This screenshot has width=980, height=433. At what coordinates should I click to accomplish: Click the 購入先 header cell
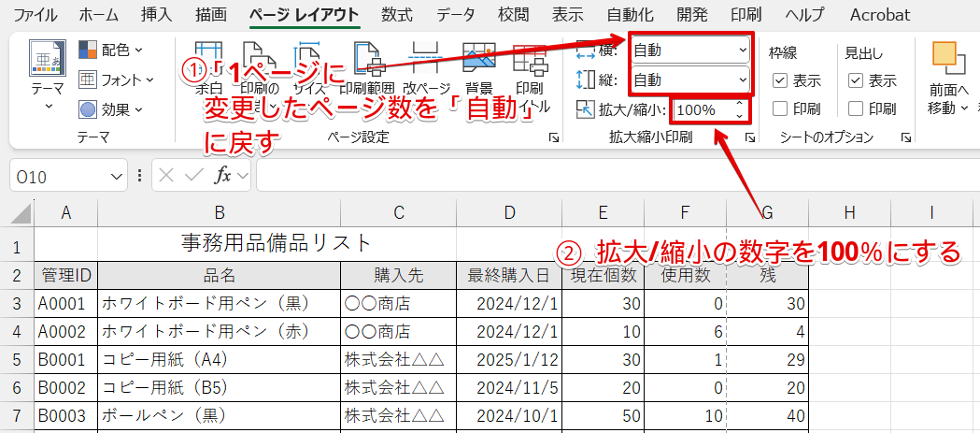[399, 275]
